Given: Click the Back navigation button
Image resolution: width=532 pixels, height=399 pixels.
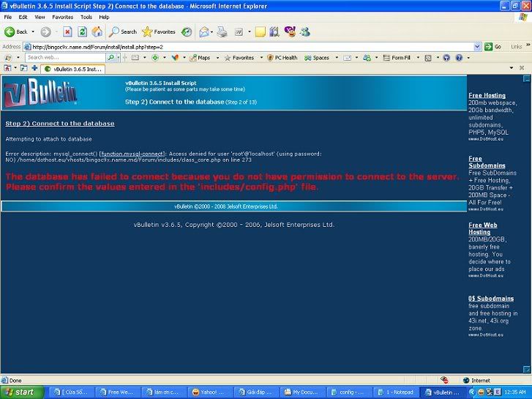Looking at the screenshot, I should coord(15,32).
